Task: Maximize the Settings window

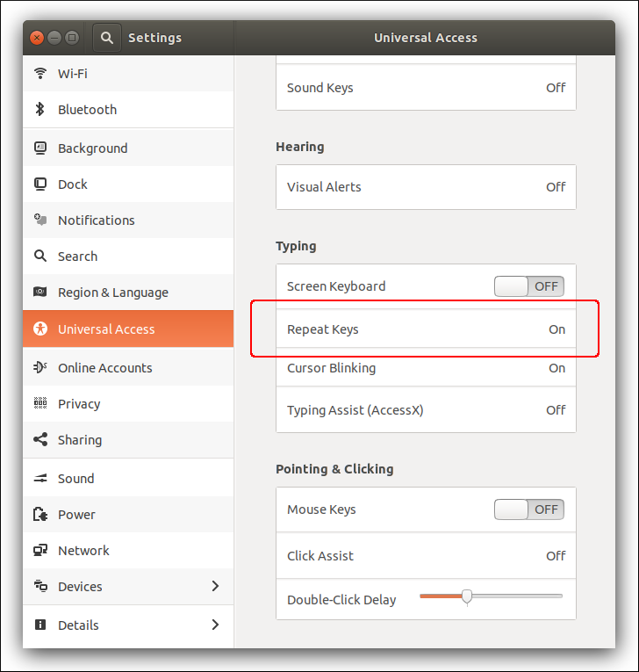Action: [x=72, y=38]
